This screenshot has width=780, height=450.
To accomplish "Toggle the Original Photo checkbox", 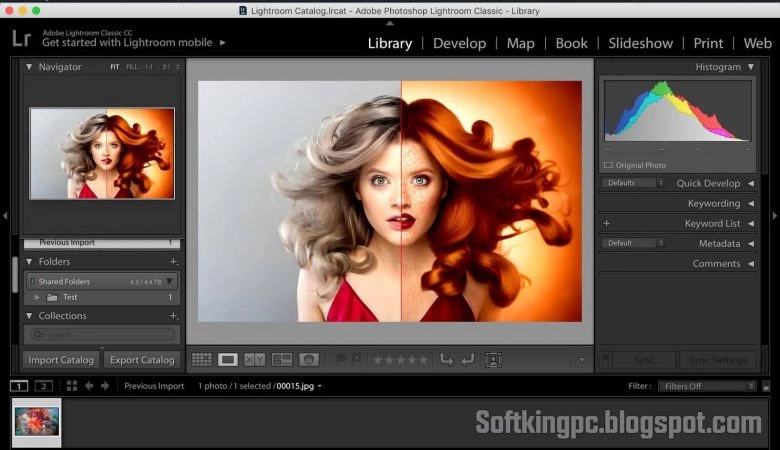I will pyautogui.click(x=608, y=165).
